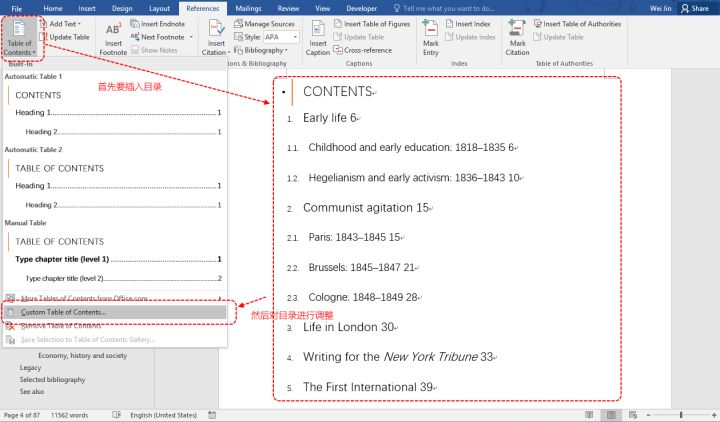720x422 pixels.
Task: Click Next Footnote
Action: pyautogui.click(x=158, y=37)
